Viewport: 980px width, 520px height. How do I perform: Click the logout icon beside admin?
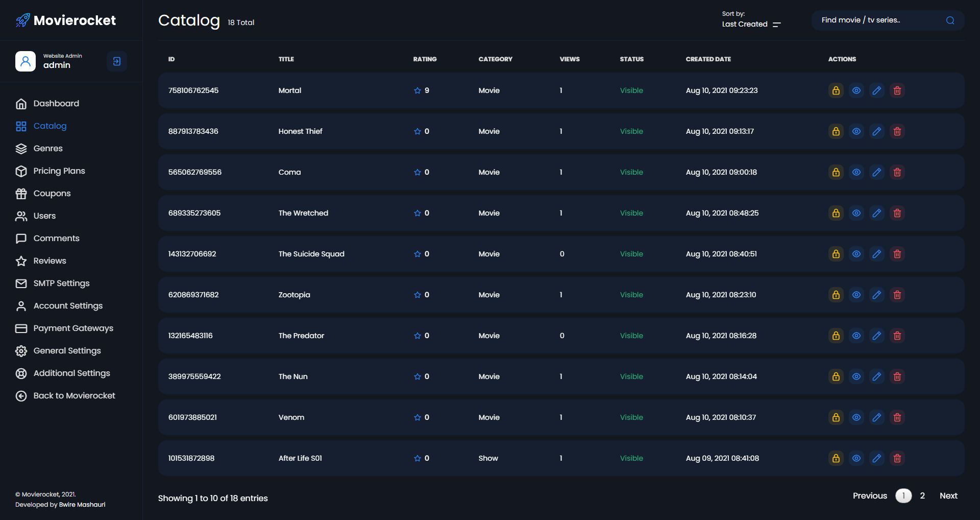pyautogui.click(x=117, y=61)
